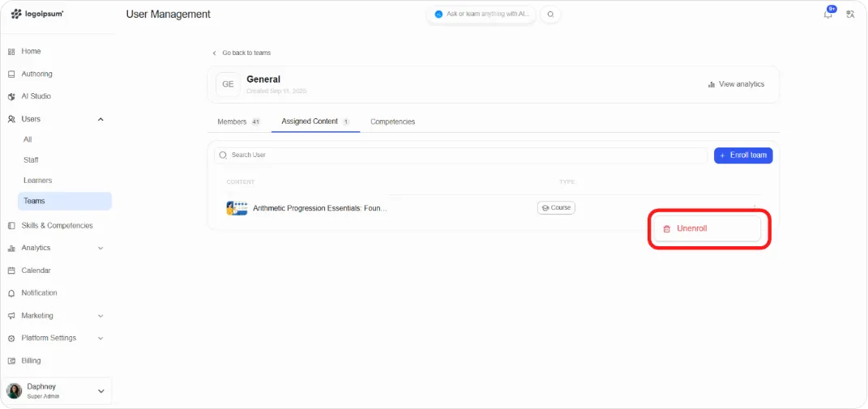This screenshot has height=409, width=868.
Task: Click the Ask or learn anything AI box
Action: [x=481, y=15]
